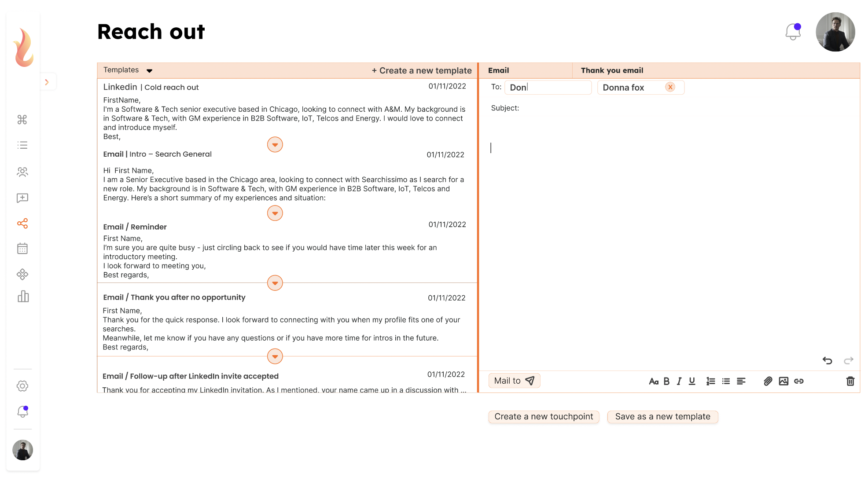Open sidebar notification bell
The height and width of the screenshot is (477, 868).
[22, 411]
